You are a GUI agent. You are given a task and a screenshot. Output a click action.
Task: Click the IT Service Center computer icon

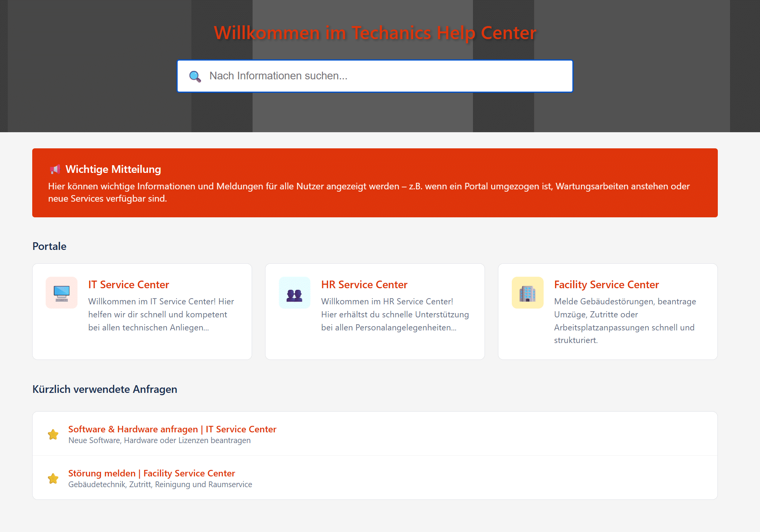[61, 293]
